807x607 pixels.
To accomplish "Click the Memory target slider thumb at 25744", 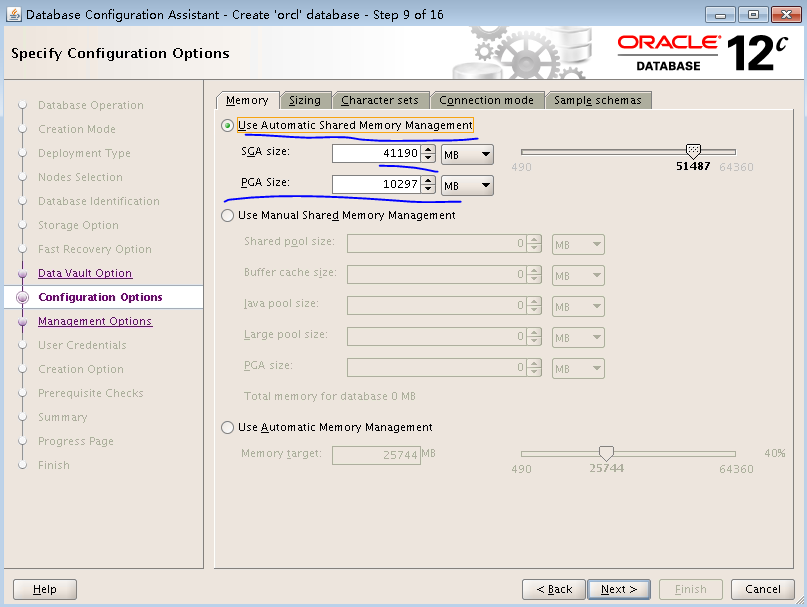I will pos(606,453).
